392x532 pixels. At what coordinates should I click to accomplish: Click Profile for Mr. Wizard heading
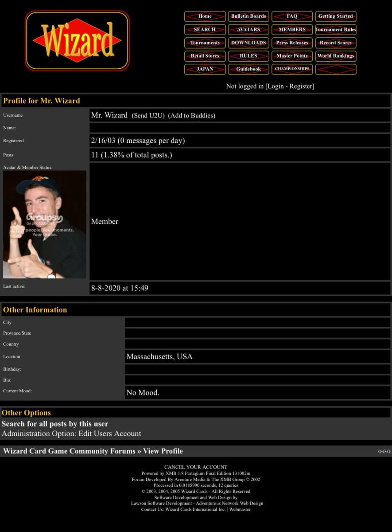coord(42,101)
